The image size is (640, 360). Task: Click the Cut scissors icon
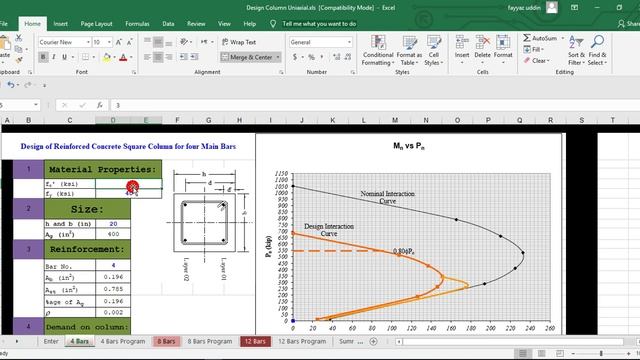tap(18, 38)
